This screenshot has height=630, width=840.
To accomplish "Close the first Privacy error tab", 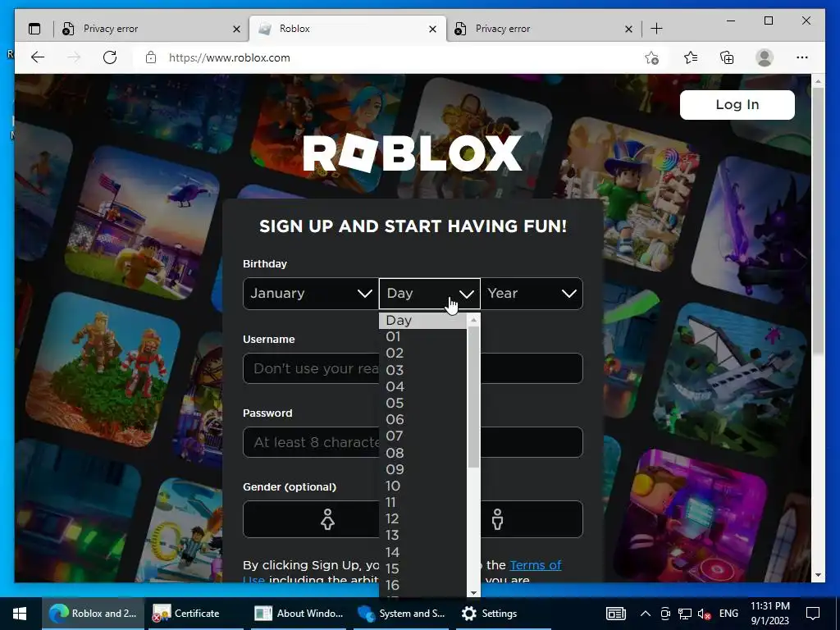I will pyautogui.click(x=236, y=29).
